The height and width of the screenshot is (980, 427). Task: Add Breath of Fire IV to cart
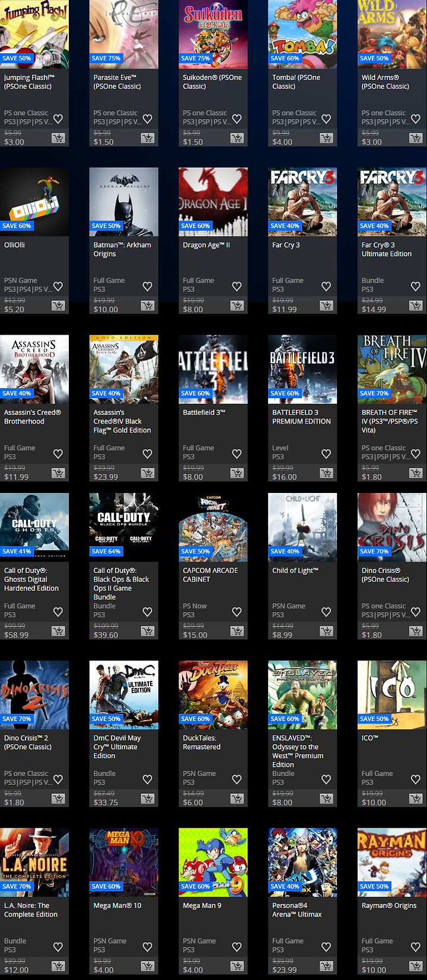click(x=416, y=473)
